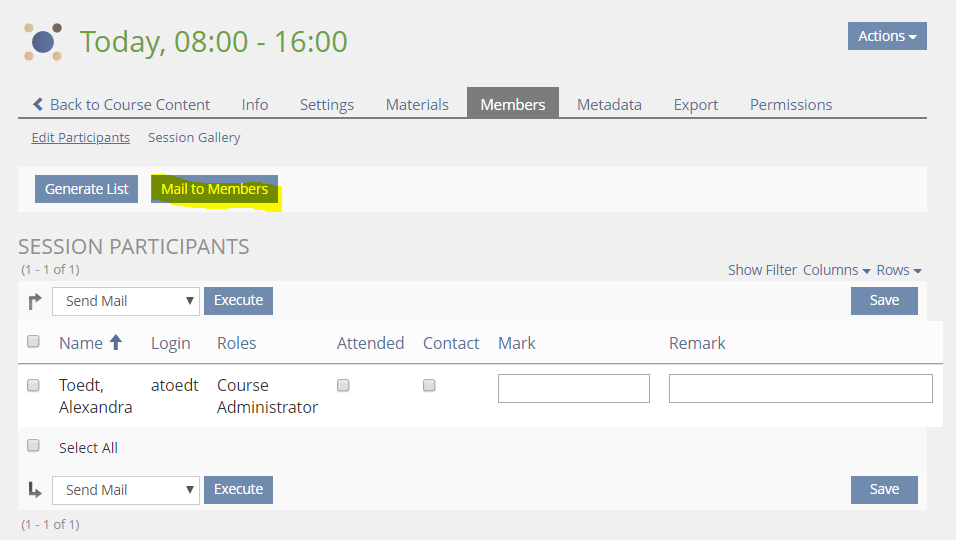Click the back arrow before Course Content
Screen dimensions: 956x540
click(x=38, y=104)
